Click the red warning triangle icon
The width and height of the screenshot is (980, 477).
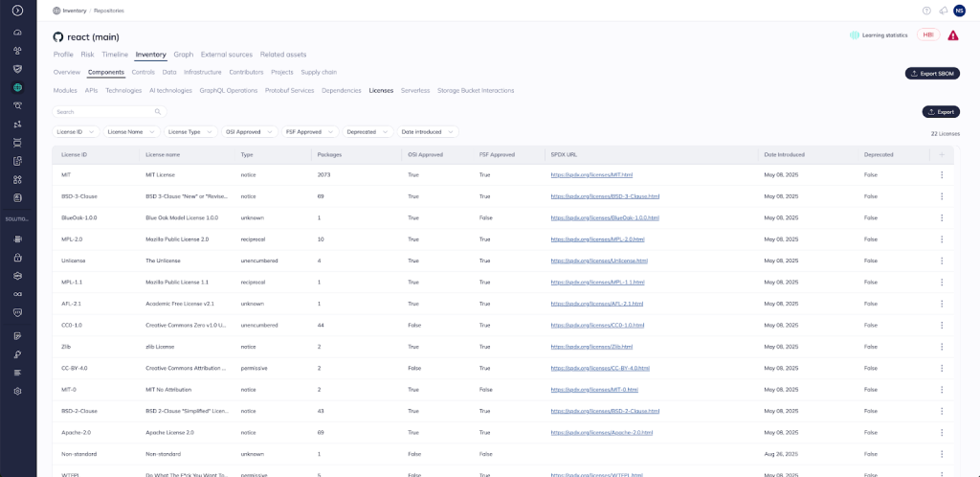click(x=953, y=35)
